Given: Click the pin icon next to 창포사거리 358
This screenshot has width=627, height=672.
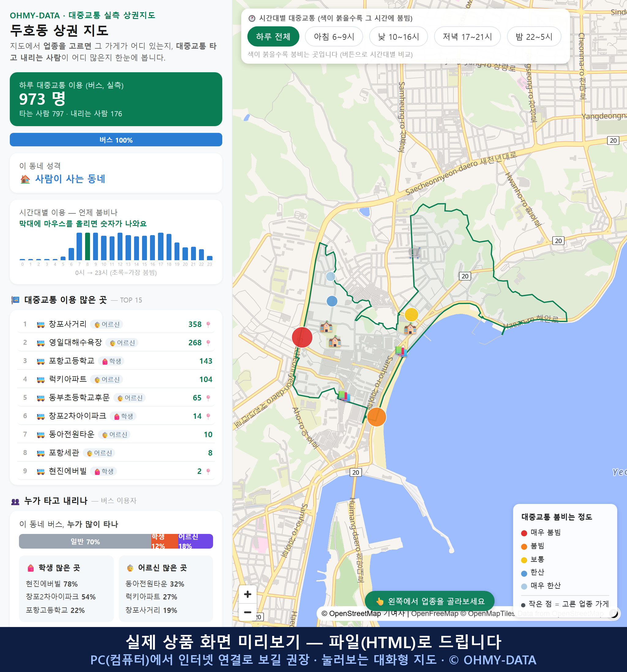Looking at the screenshot, I should tap(208, 325).
